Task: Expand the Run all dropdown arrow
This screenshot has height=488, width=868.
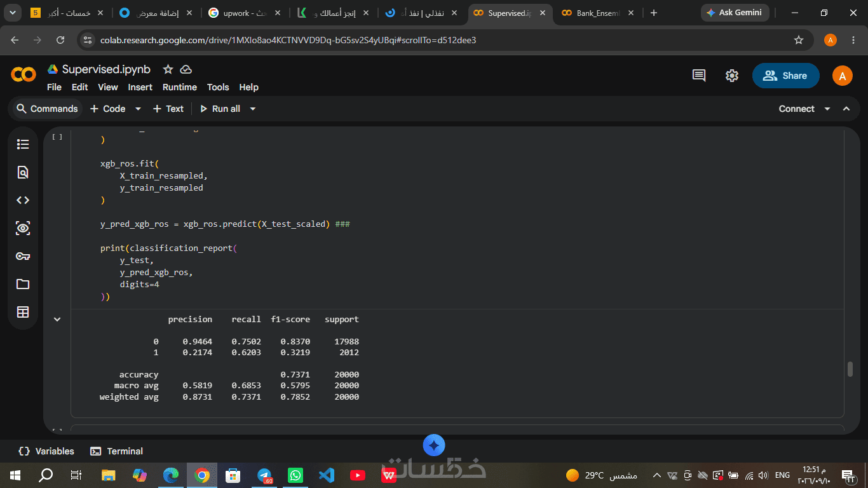Action: pos(252,109)
